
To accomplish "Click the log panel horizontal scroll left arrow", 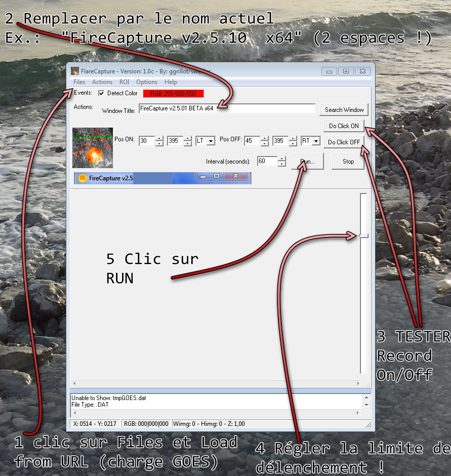I will click(x=75, y=413).
